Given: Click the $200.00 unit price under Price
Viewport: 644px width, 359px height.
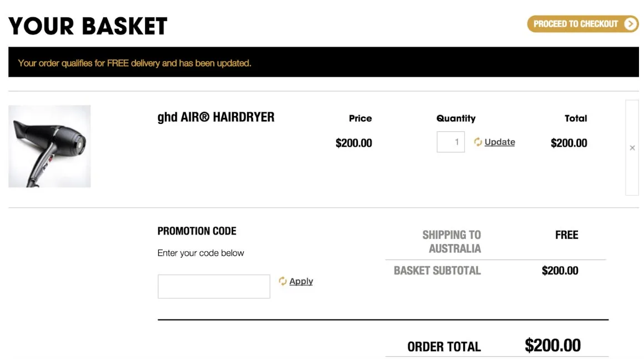Looking at the screenshot, I should 354,143.
